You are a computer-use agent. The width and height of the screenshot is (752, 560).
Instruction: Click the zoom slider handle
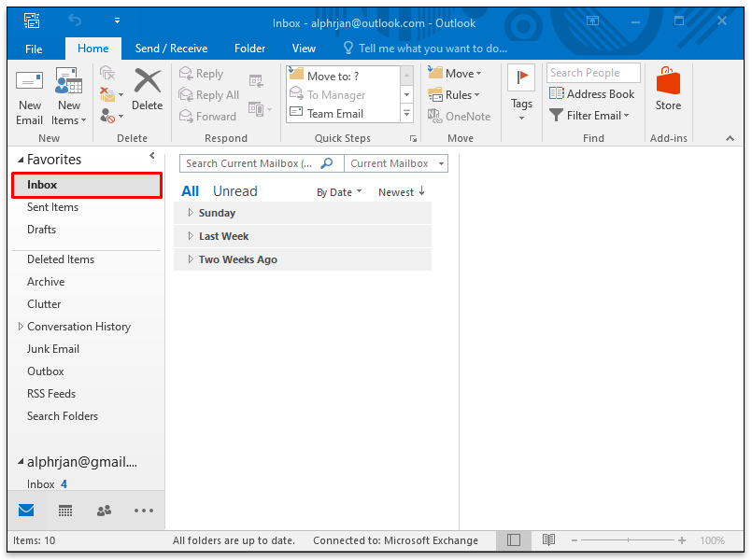point(628,540)
